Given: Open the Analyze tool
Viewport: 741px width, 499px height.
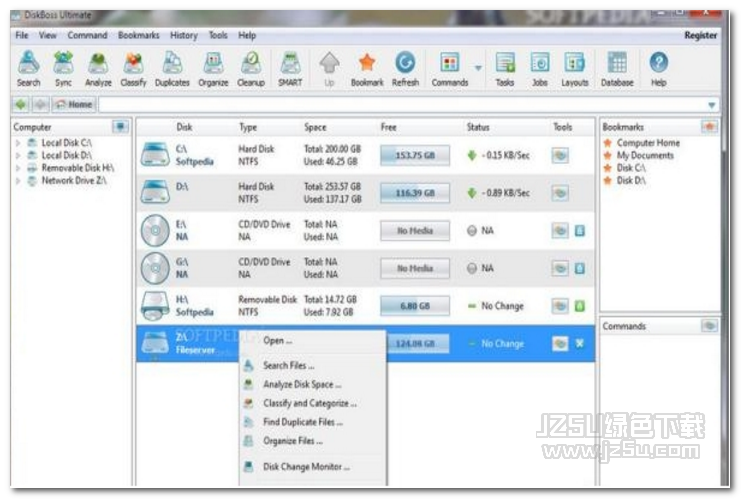Looking at the screenshot, I should (x=98, y=69).
